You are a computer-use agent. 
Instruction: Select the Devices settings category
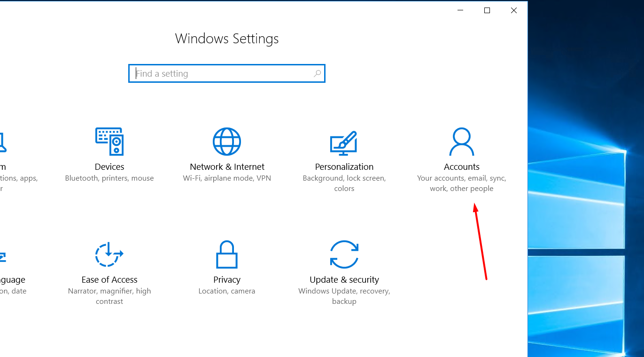109,167
